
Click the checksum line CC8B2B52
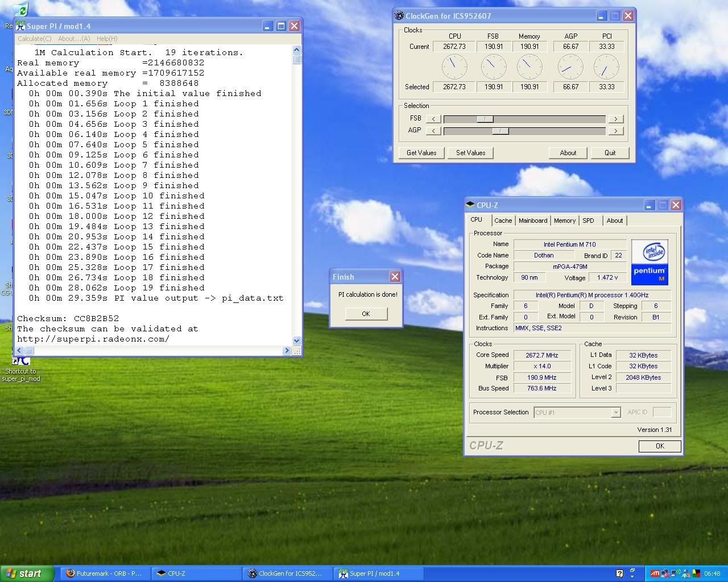point(68,318)
